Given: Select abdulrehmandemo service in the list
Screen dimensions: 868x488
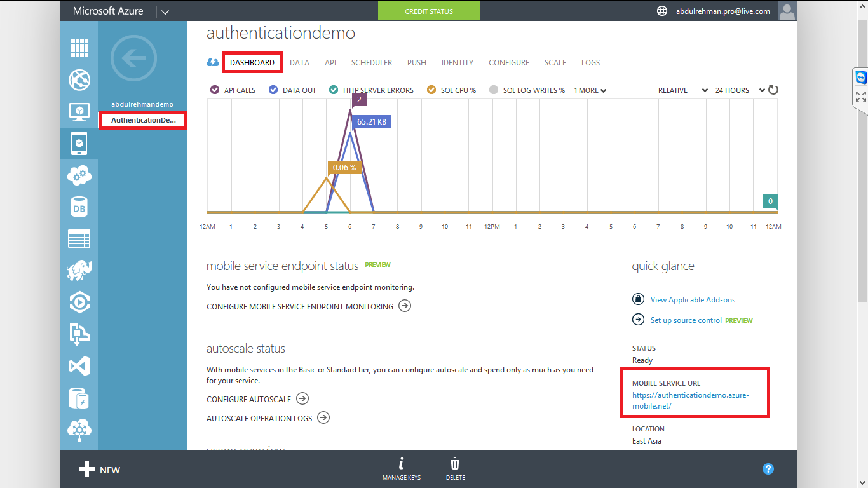Looking at the screenshot, I should pos(142,104).
